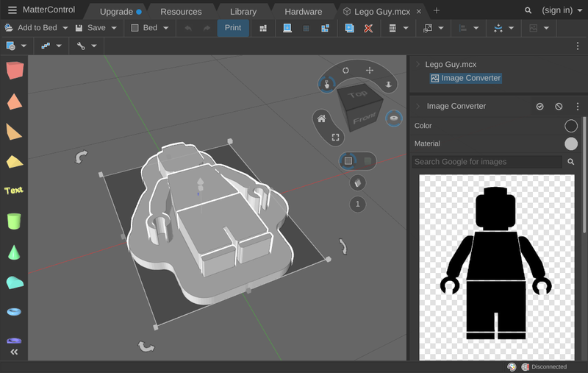
Task: Add the wedge primitive shape
Action: pos(14,132)
